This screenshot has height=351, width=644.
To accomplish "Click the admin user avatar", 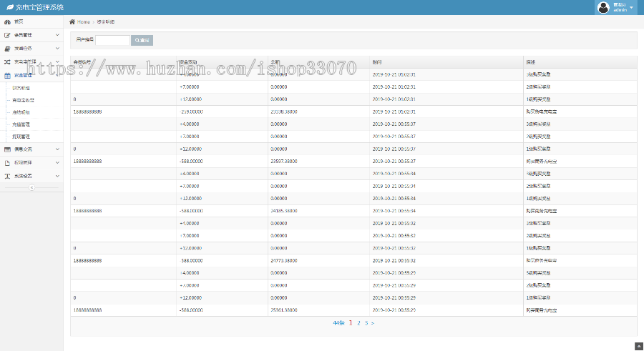I will pyautogui.click(x=603, y=7).
